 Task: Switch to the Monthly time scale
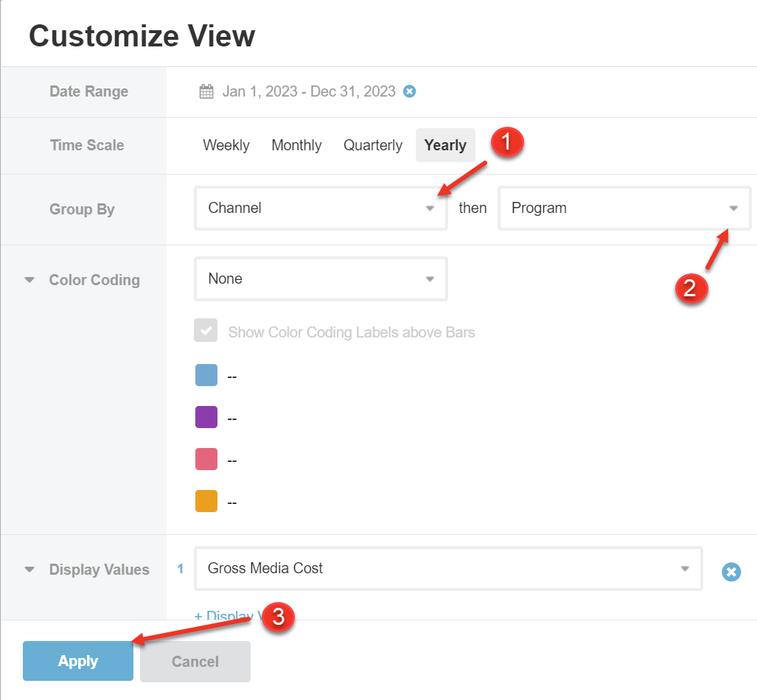click(296, 144)
